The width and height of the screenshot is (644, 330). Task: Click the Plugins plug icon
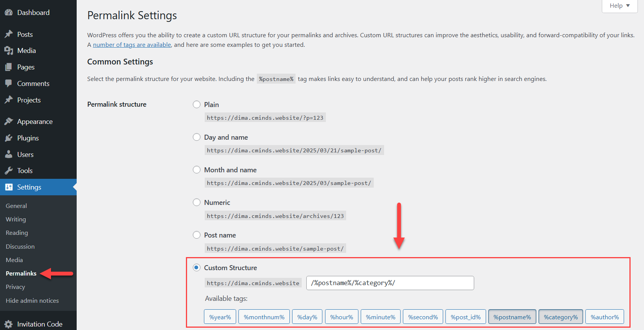pyautogui.click(x=9, y=138)
